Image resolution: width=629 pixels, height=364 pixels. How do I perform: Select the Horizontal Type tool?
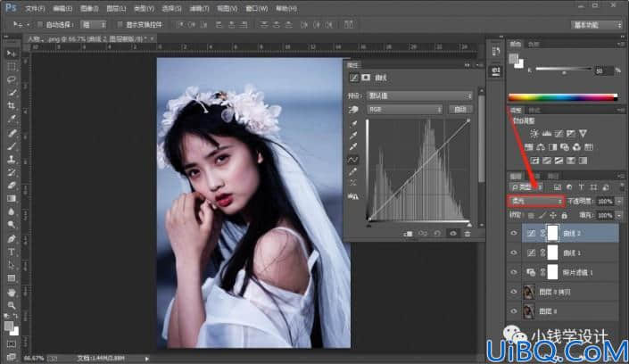click(12, 252)
